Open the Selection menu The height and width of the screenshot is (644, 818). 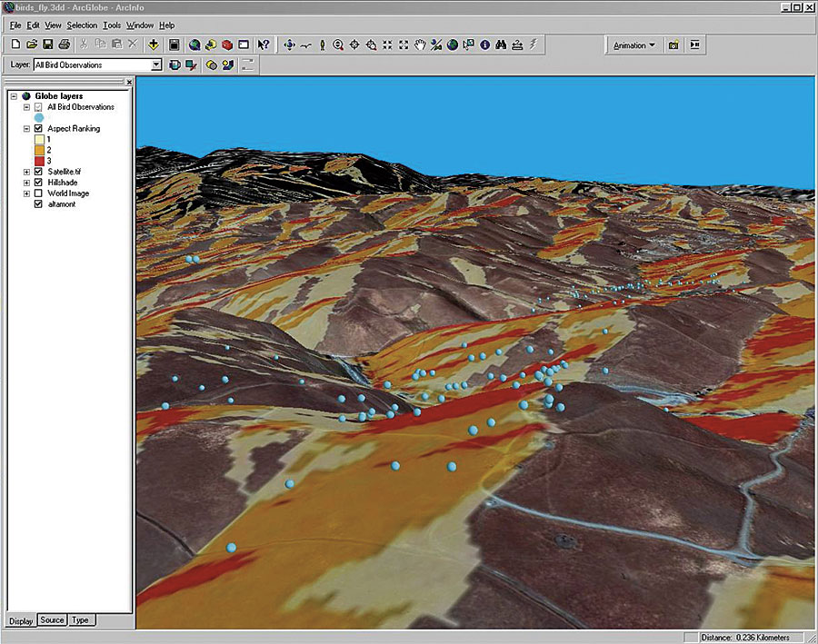[82, 25]
